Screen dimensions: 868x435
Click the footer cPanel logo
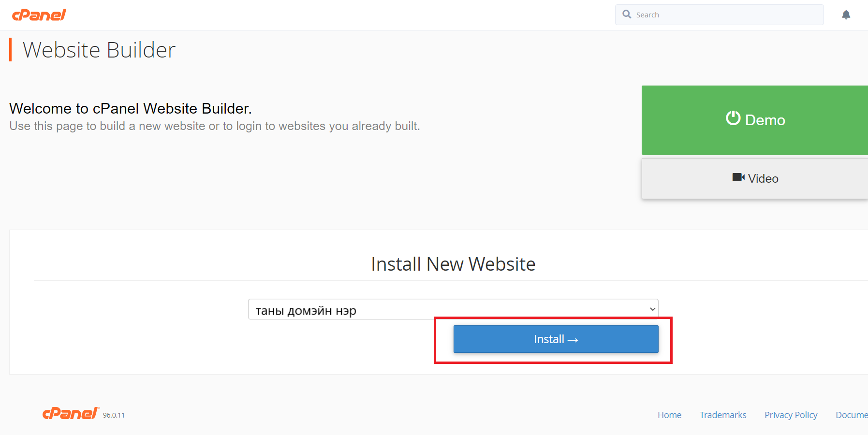[x=71, y=413]
